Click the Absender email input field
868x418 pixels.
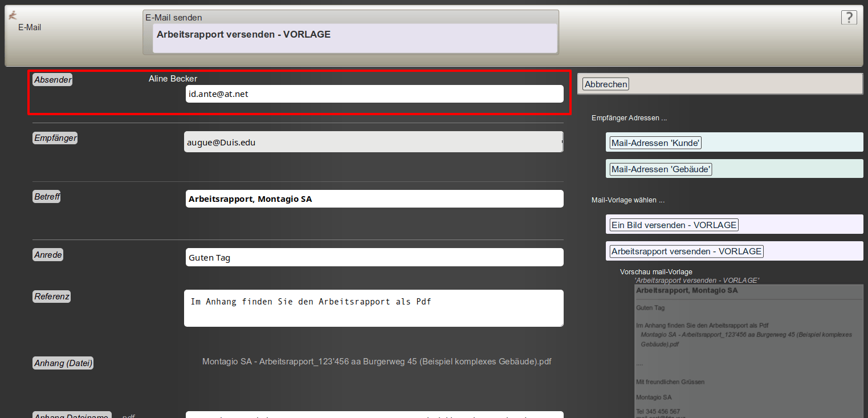[x=374, y=94]
